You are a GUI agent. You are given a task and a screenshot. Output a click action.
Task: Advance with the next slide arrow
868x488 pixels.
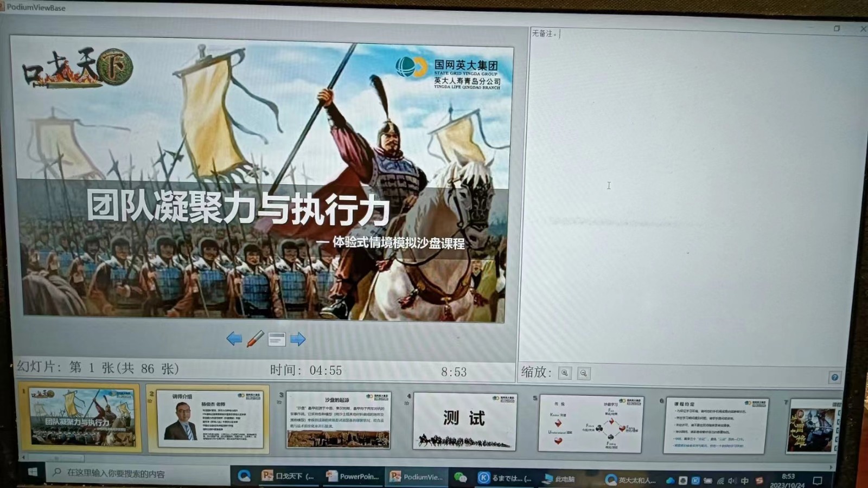(x=298, y=340)
